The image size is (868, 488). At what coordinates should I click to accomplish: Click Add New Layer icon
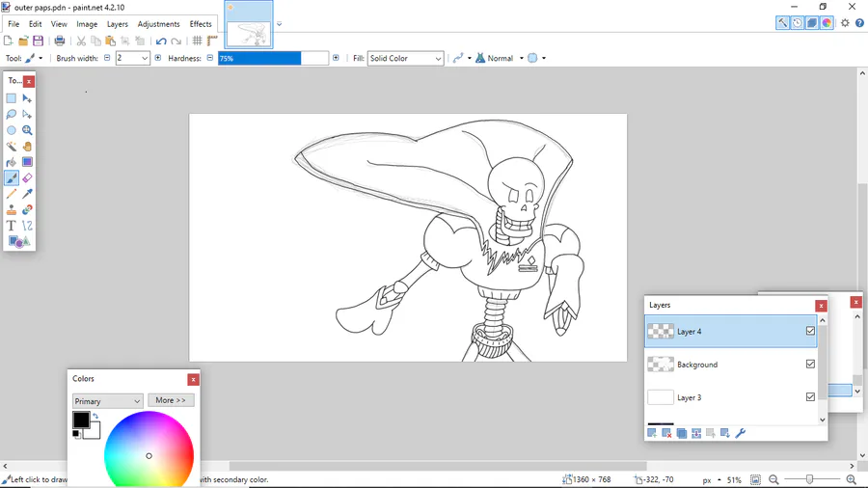click(x=652, y=434)
